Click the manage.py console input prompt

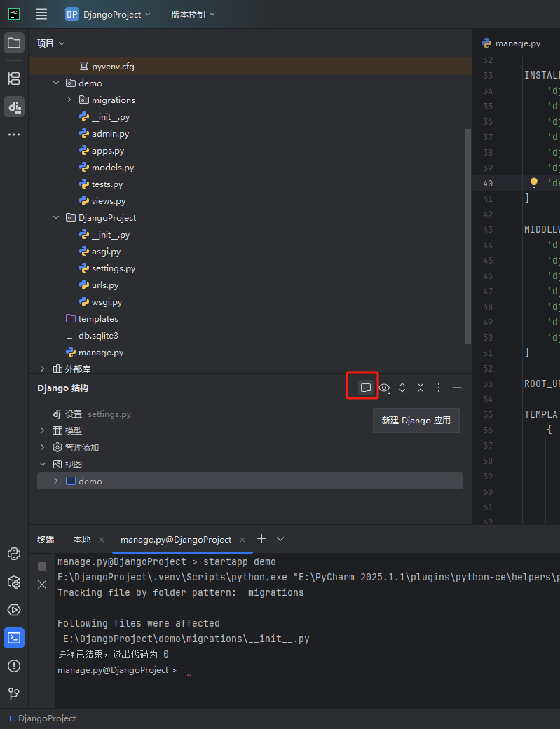[x=117, y=670]
